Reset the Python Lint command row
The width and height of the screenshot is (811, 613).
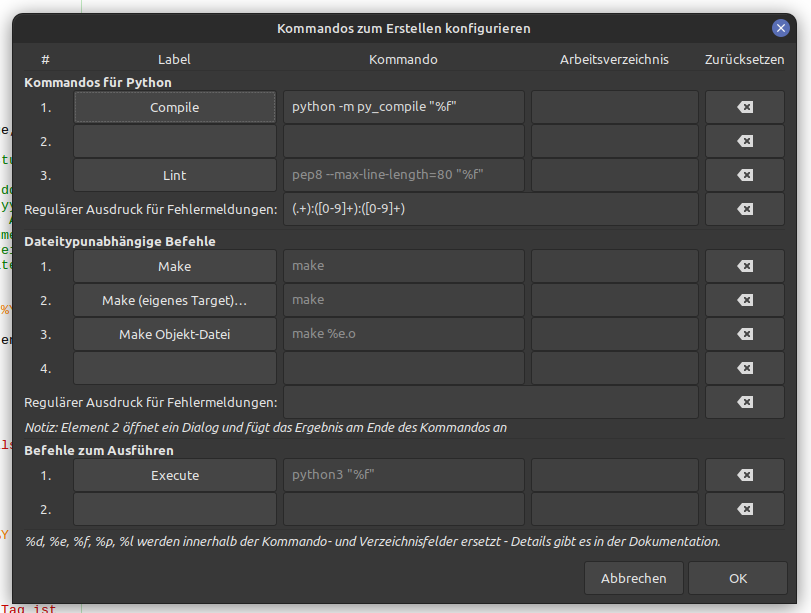pyautogui.click(x=744, y=175)
